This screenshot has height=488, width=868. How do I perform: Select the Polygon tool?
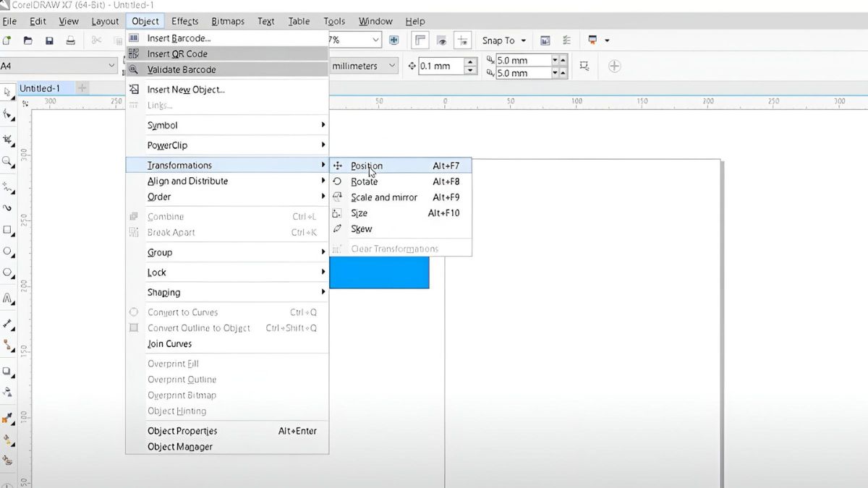(x=7, y=273)
